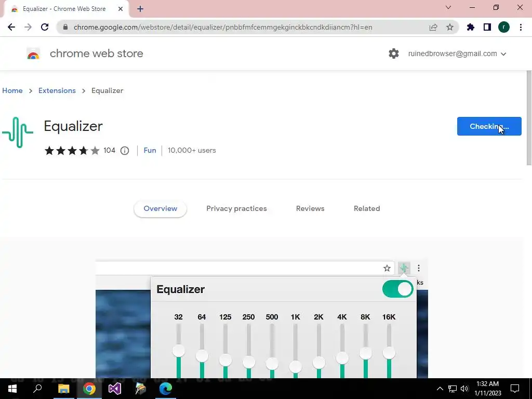Switch to Privacy practices tab

(236, 209)
